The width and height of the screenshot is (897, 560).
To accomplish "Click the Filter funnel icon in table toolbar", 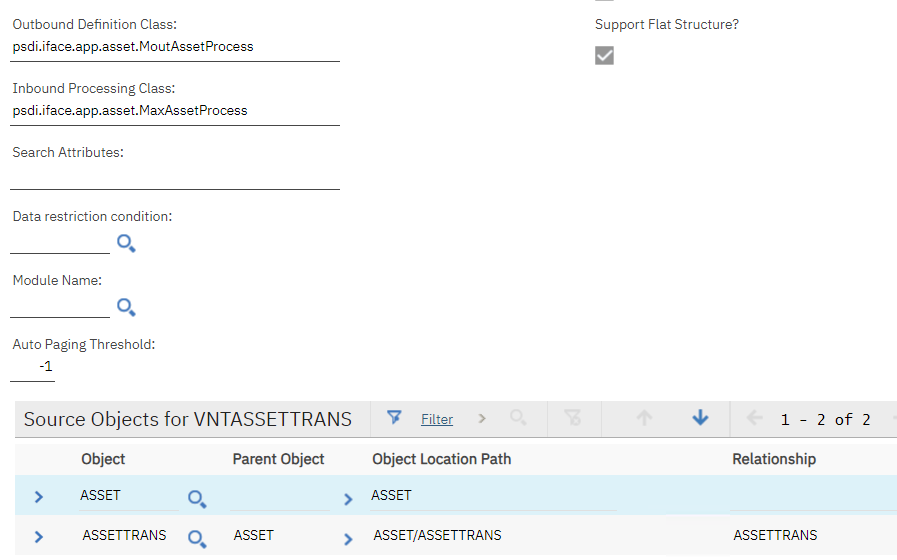I will tap(394, 418).
